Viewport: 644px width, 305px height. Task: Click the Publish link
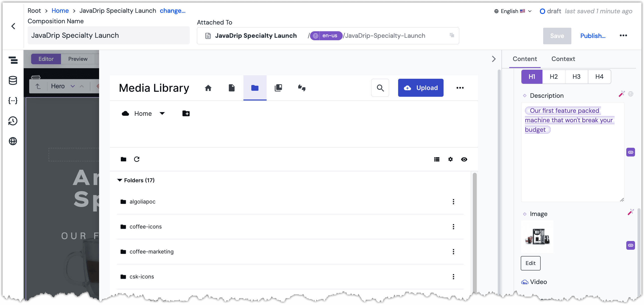[x=593, y=36]
